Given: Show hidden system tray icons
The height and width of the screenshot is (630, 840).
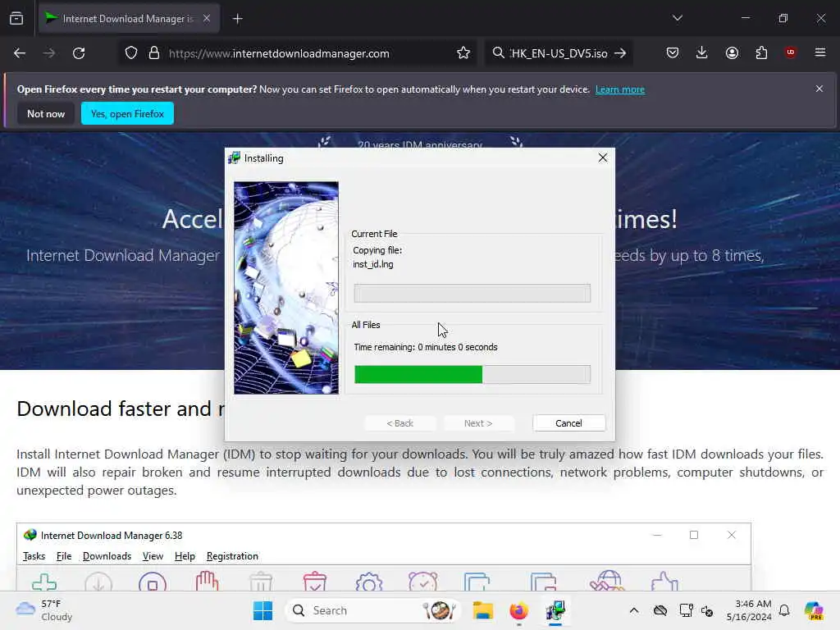Looking at the screenshot, I should click(x=634, y=610).
